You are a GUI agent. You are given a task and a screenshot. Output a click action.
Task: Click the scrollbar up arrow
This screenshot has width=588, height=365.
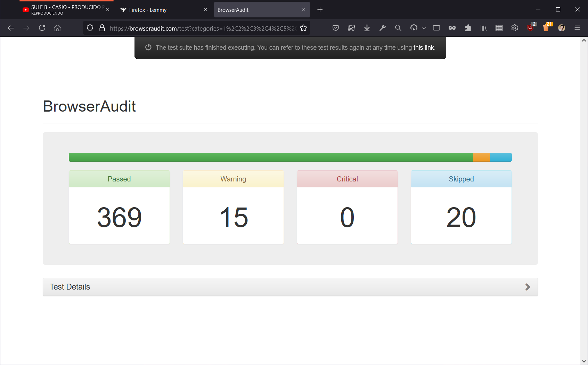pyautogui.click(x=584, y=40)
